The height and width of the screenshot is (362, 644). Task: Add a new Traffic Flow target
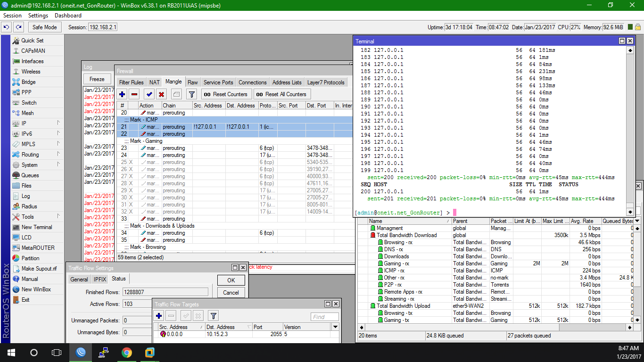159,316
